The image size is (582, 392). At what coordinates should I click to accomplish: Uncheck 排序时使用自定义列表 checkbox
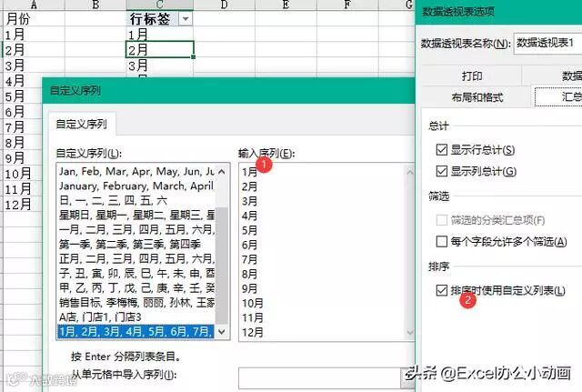(x=441, y=290)
